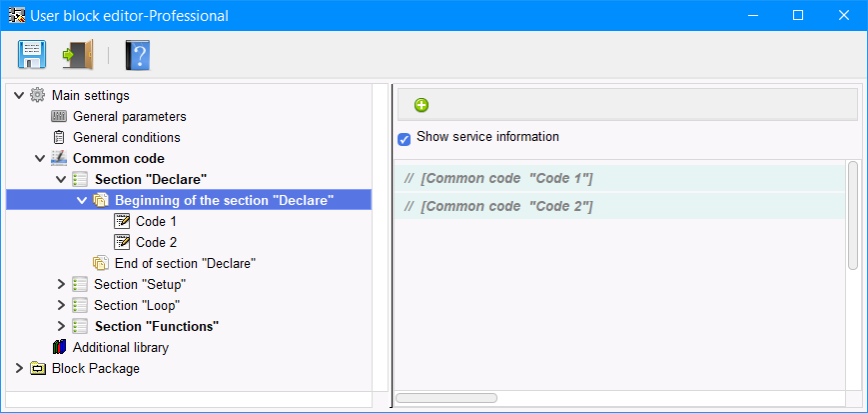Click the Block Package folder icon
Image resolution: width=868 pixels, height=413 pixels.
pyautogui.click(x=38, y=369)
